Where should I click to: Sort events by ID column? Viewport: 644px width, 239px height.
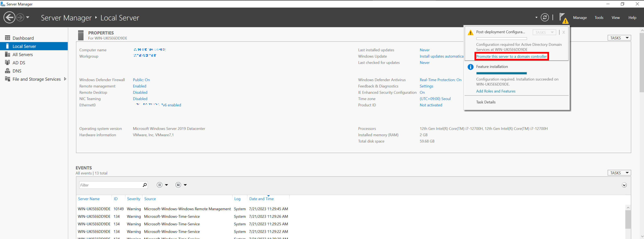[115, 199]
